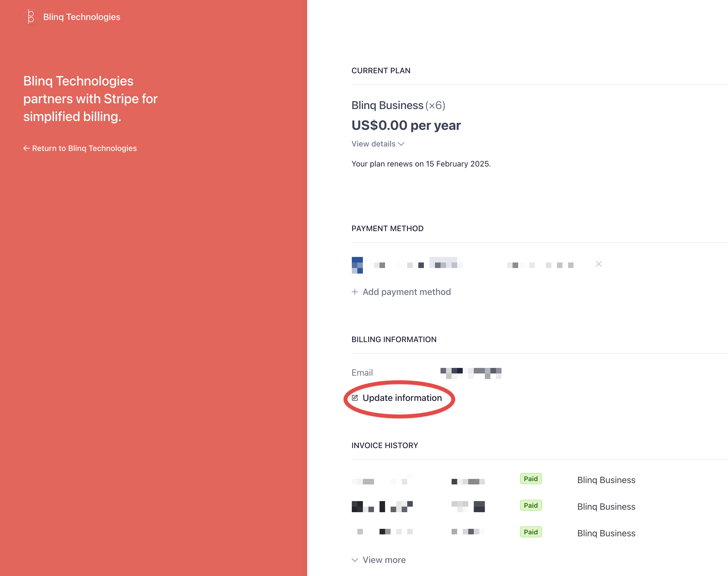The width and height of the screenshot is (728, 576).
Task: Add payment method link
Action: [x=401, y=292]
